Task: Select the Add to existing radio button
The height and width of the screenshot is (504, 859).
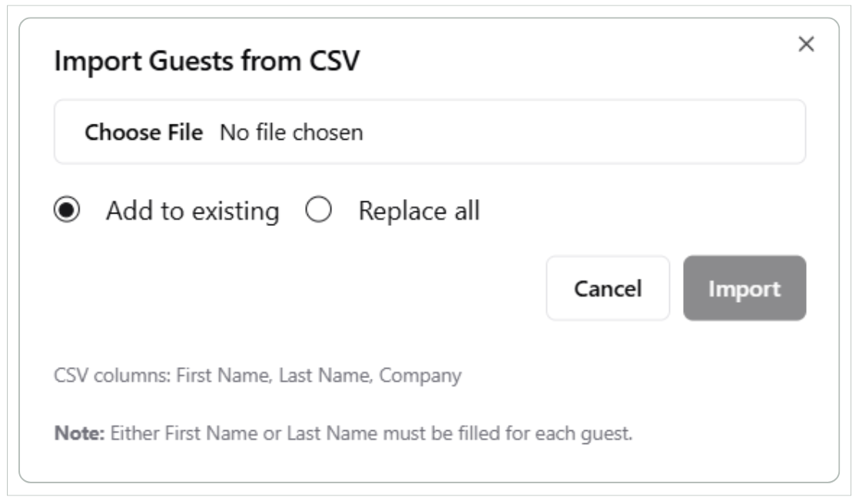Action: point(68,211)
